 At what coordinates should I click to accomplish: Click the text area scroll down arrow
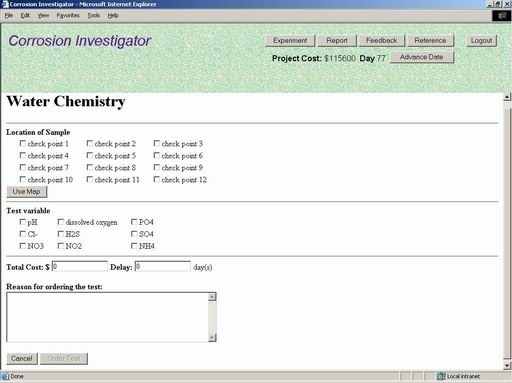tap(212, 338)
